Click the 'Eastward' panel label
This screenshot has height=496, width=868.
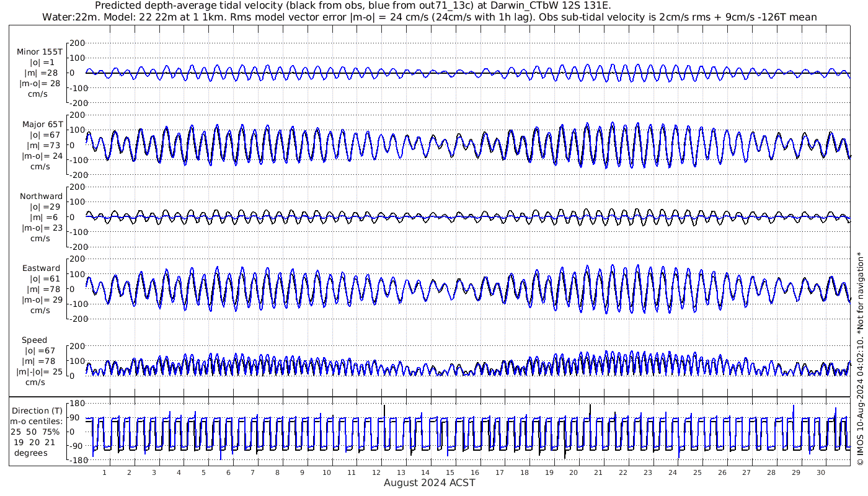(x=42, y=268)
